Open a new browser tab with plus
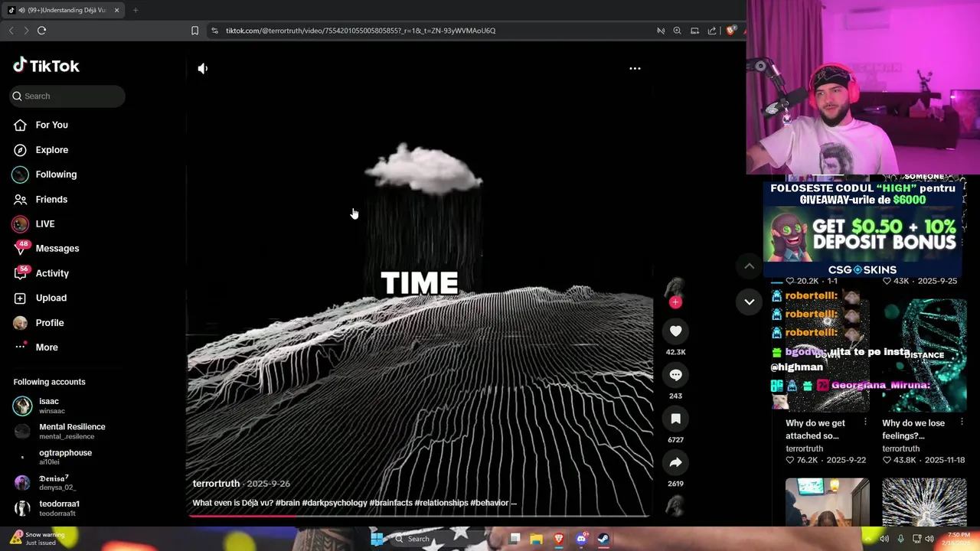 135,10
